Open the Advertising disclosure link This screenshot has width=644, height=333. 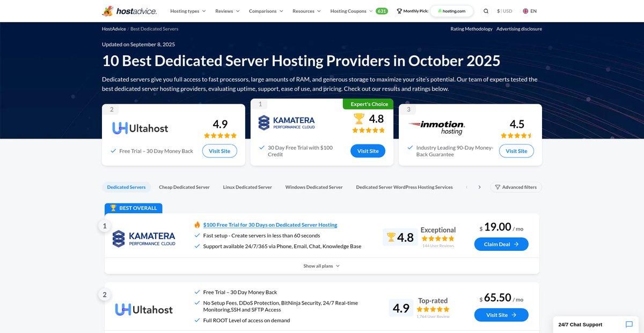(x=519, y=28)
